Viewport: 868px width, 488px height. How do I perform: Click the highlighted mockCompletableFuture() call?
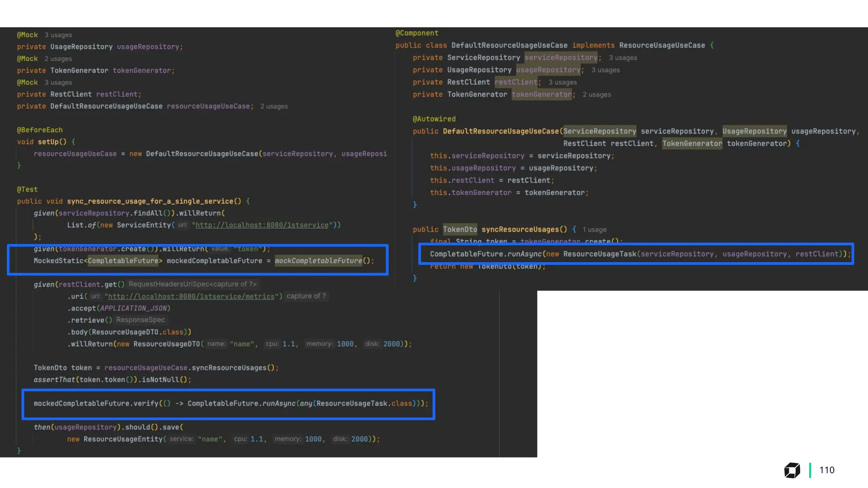(x=318, y=261)
